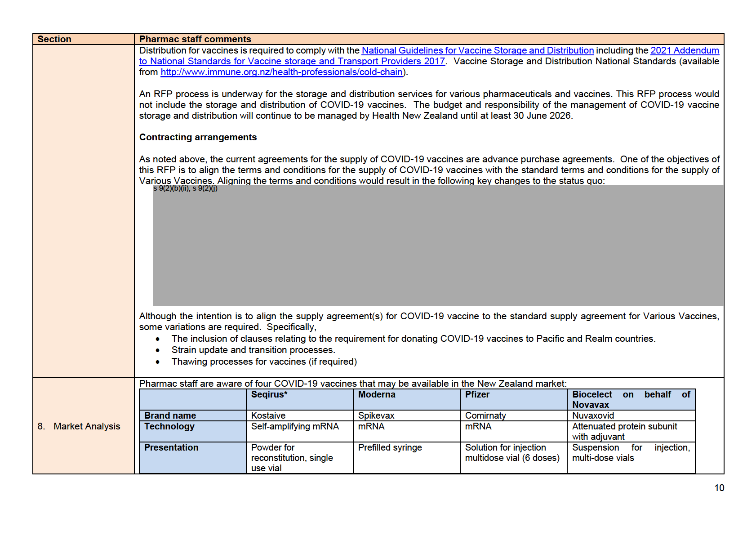Select the Pharmac staff comments header
Screen dimensions: 756x536
click(x=195, y=39)
